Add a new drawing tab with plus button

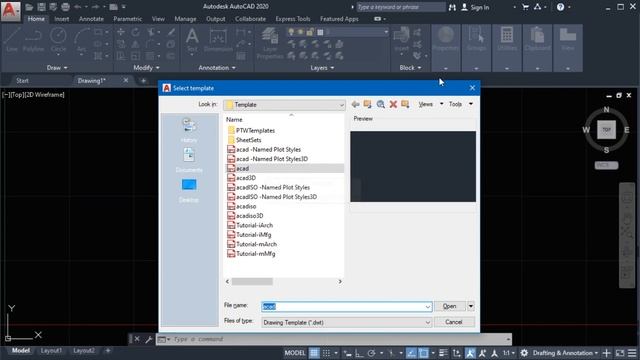point(143,80)
